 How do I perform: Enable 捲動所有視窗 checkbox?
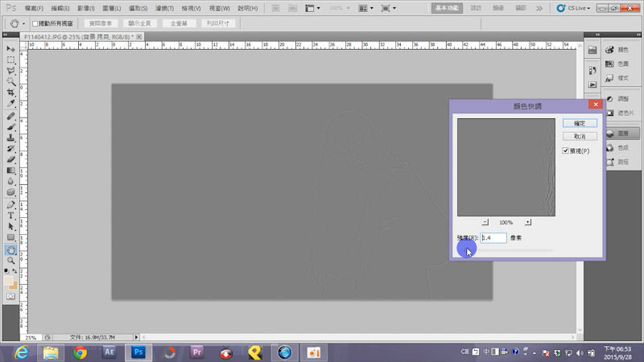coord(36,24)
